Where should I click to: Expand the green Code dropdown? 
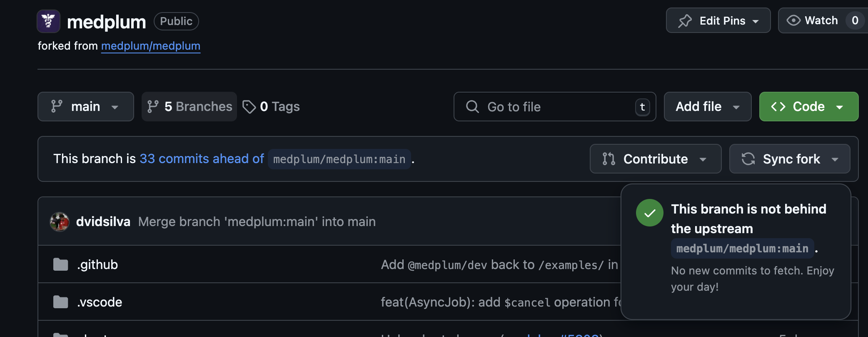coord(809,107)
